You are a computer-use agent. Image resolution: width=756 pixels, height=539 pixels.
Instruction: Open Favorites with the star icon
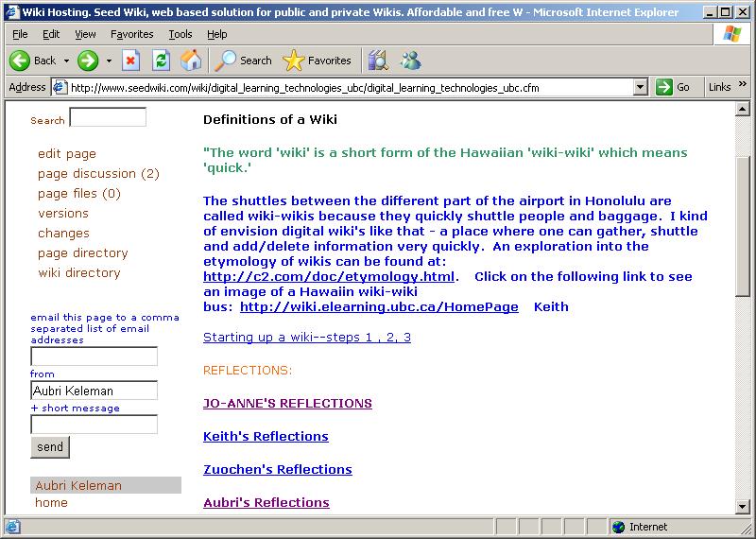click(294, 61)
